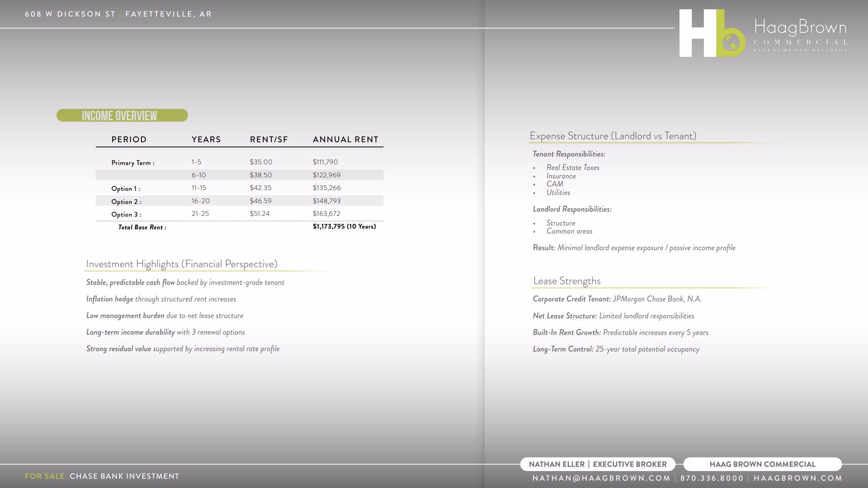Click the haagbrown.com website link

(798, 478)
